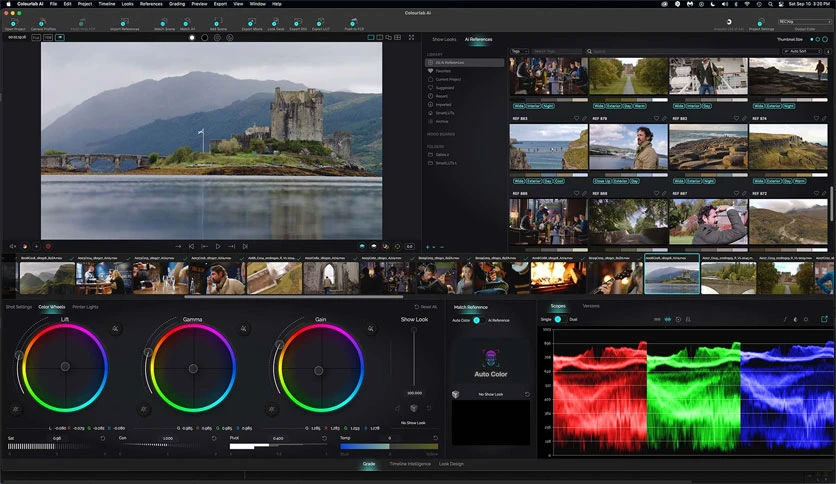Screen dimensions: 836x484
Task: Select the split-screen viewer layout icon
Action: (380, 37)
